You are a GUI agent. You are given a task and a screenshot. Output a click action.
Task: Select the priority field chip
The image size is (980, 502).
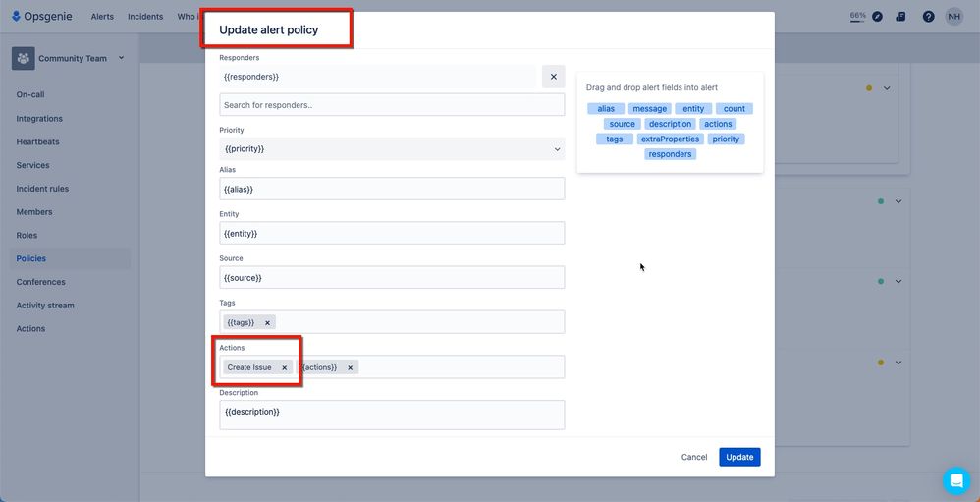[726, 139]
